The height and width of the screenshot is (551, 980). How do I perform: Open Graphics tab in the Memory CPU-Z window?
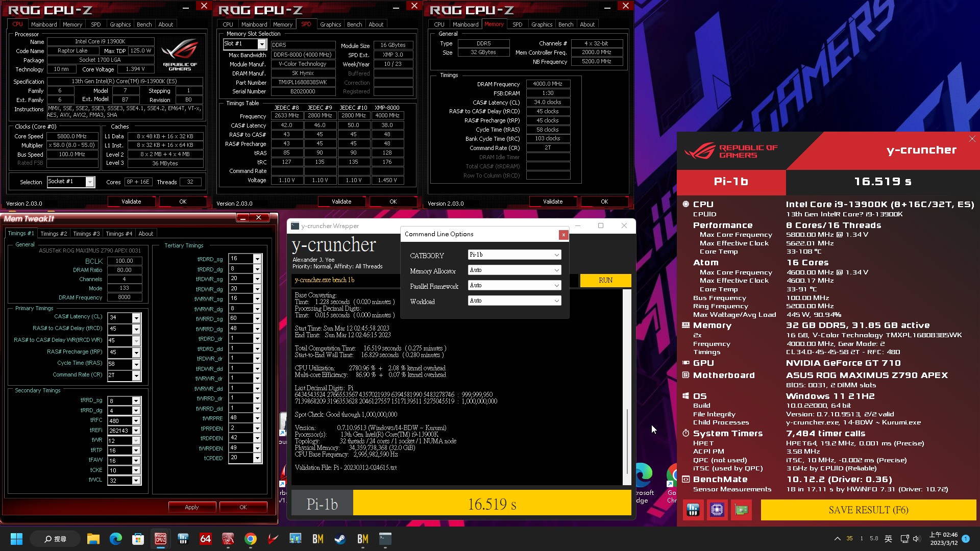pos(542,24)
